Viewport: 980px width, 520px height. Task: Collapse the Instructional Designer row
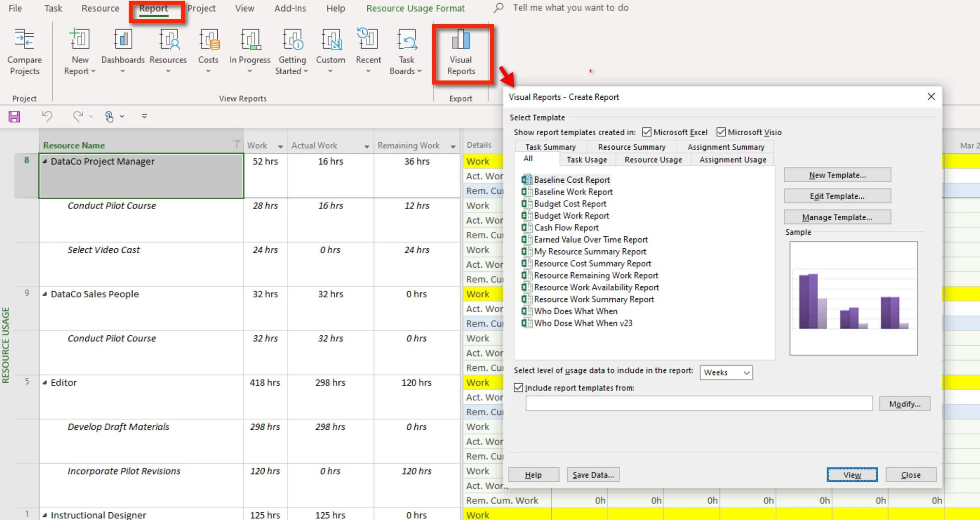tap(45, 515)
